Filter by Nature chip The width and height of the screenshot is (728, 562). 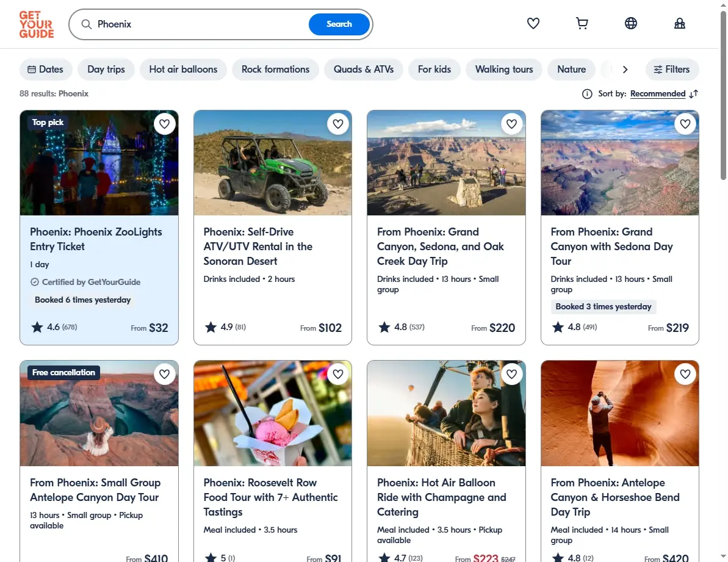[571, 69]
